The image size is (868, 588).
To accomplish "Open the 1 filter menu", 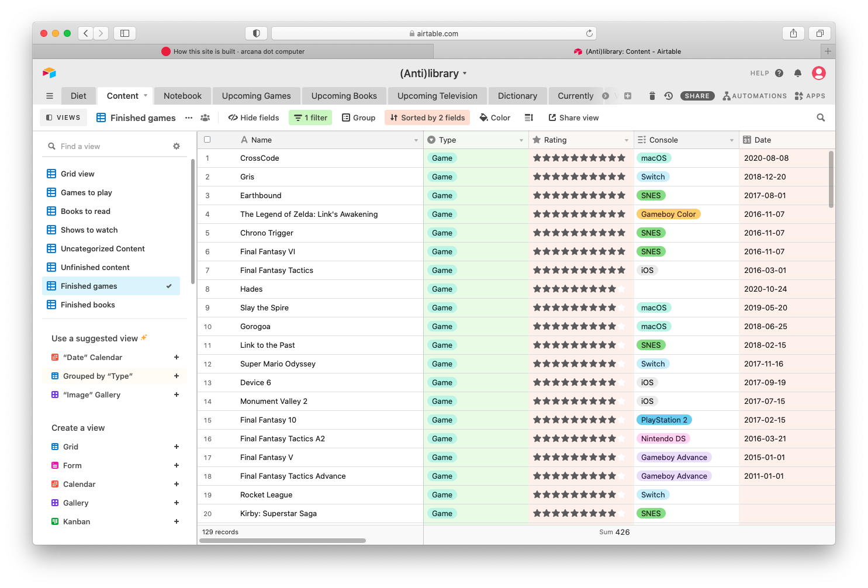I will pos(310,117).
